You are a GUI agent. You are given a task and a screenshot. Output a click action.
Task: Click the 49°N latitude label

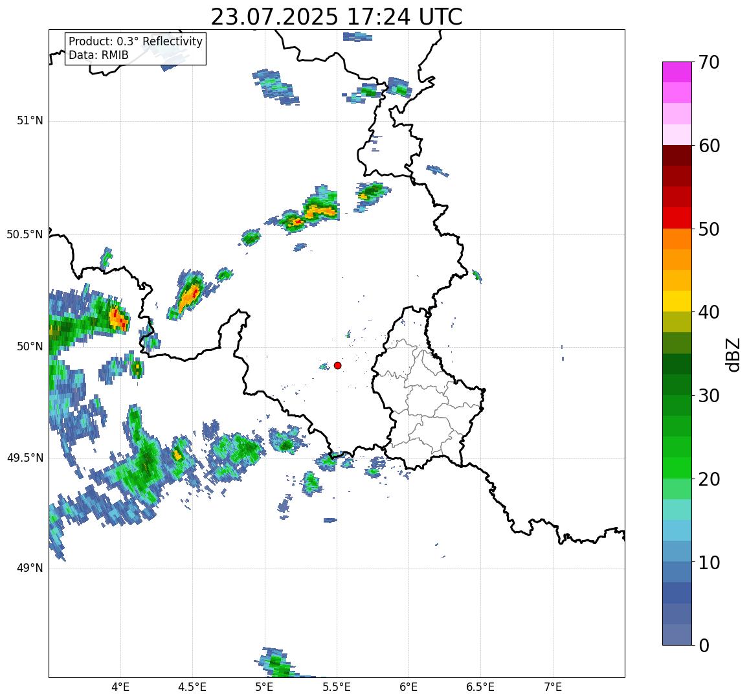[30, 568]
